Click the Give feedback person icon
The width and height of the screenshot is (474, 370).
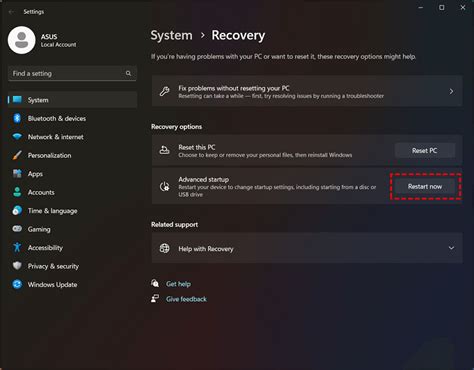(x=155, y=298)
